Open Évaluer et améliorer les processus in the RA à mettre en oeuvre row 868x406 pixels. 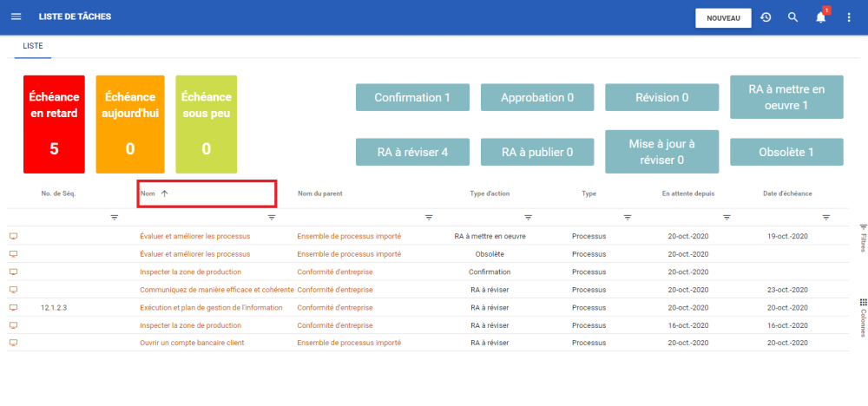(x=194, y=236)
